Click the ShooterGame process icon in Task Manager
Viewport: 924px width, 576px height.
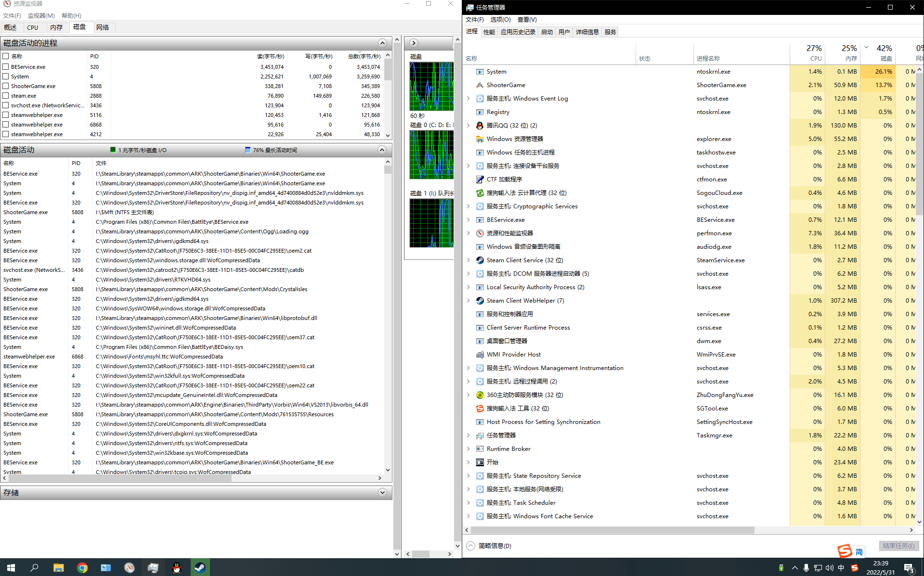click(x=480, y=85)
